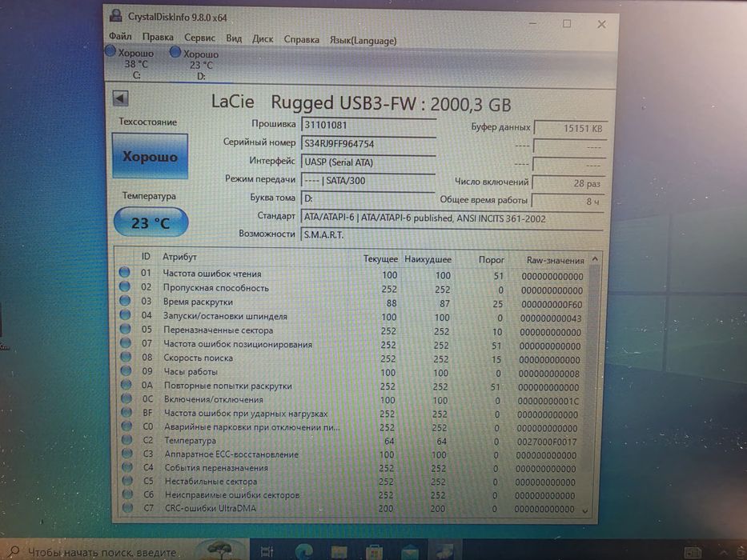The image size is (747, 560).
Task: Click status icon for Часы работы
Action: (127, 370)
